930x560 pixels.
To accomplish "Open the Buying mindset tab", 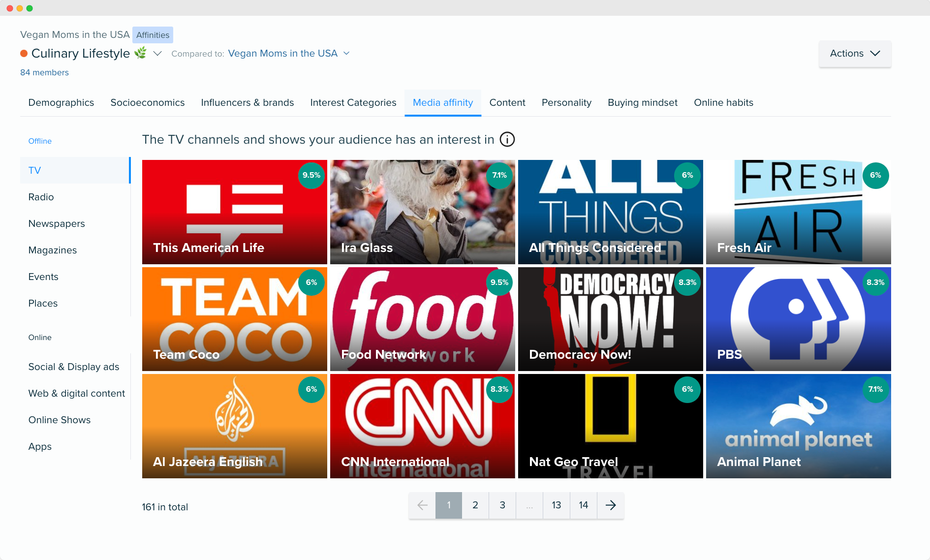I will 643,102.
